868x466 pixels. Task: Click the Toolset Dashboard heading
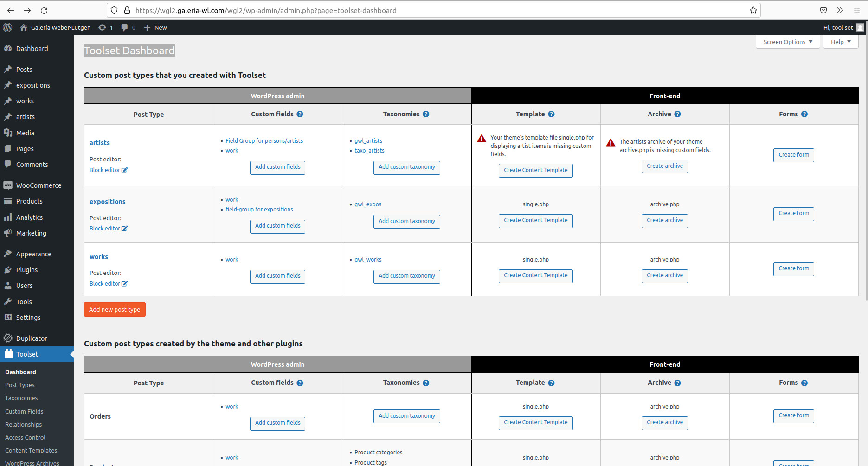129,51
